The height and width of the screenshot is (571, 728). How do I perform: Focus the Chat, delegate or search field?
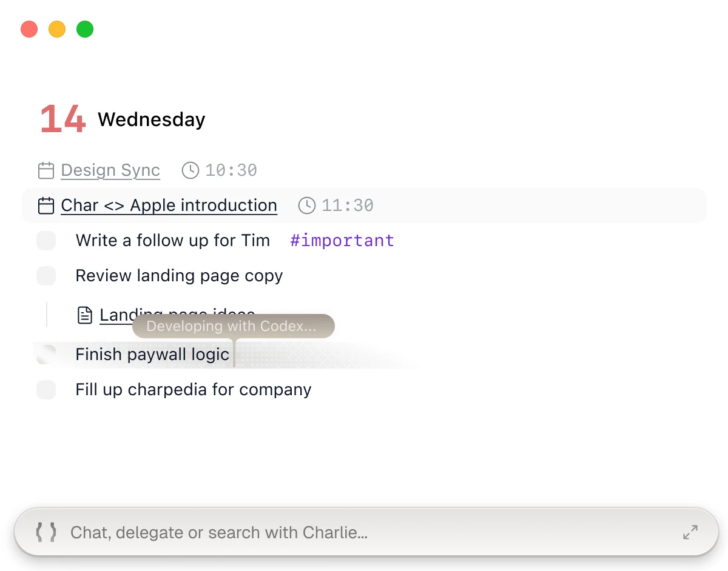[x=366, y=532]
